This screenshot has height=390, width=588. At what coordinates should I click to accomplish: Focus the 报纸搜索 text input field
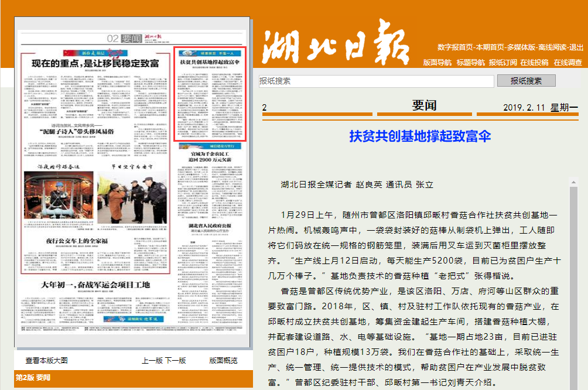coord(376,81)
